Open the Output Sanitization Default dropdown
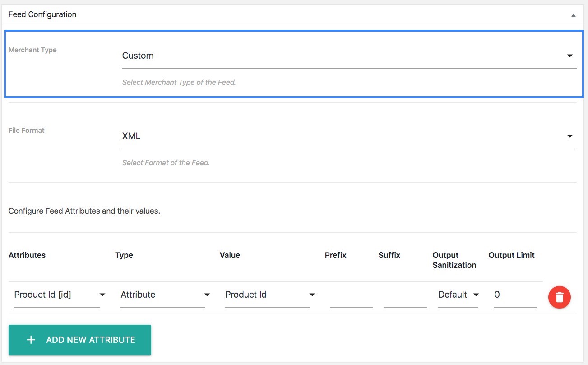Screen dimensions: 588x365 click(x=458, y=295)
